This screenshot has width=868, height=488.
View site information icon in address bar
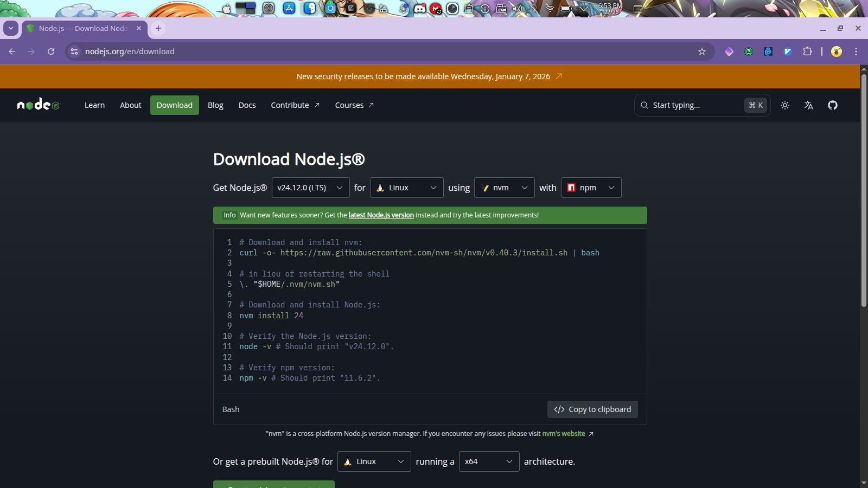[x=74, y=52]
